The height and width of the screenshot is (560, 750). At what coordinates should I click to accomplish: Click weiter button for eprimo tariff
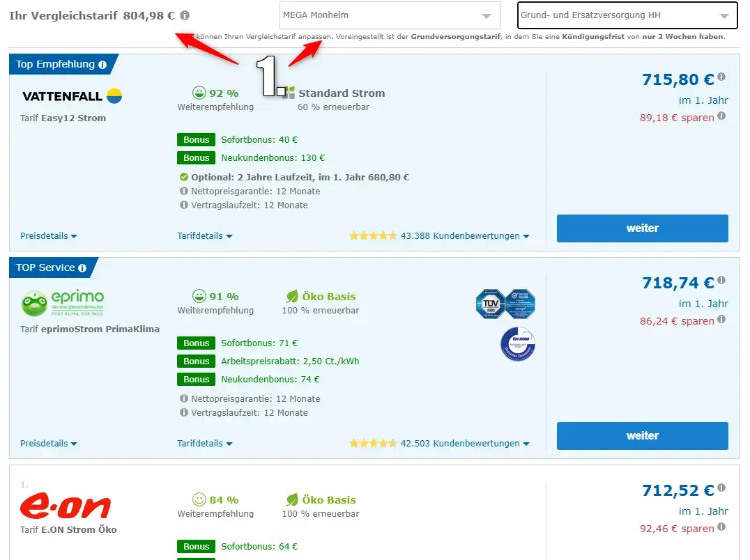[x=643, y=436]
